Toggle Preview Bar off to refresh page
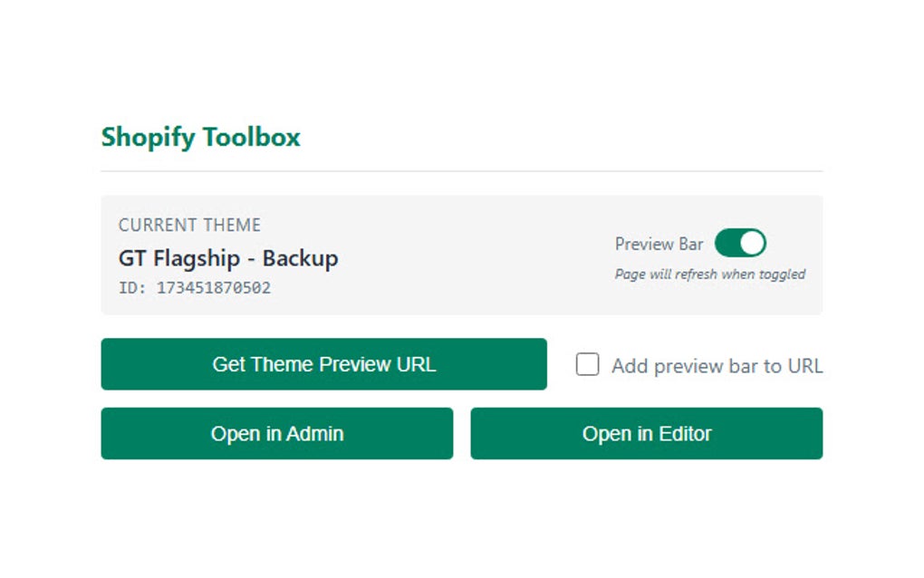Image resolution: width=924 pixels, height=578 pixels. click(739, 243)
